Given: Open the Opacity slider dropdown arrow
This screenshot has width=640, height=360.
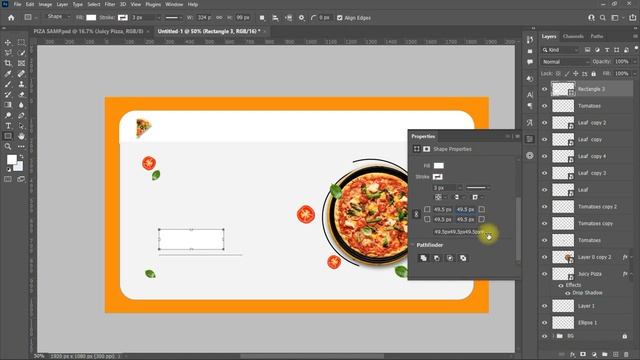Looking at the screenshot, I should (x=635, y=62).
